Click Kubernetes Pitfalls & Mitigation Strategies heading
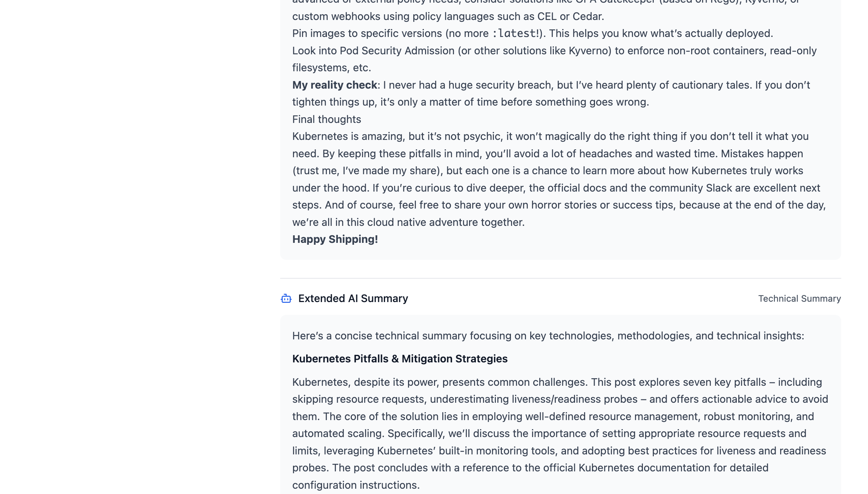The height and width of the screenshot is (494, 868). coord(400,359)
